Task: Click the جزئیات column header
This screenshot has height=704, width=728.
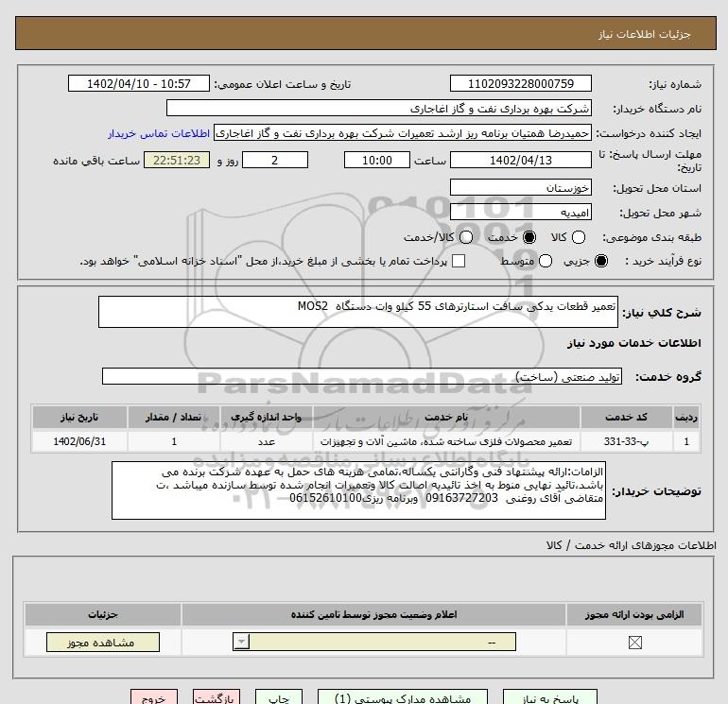Action: [x=103, y=614]
